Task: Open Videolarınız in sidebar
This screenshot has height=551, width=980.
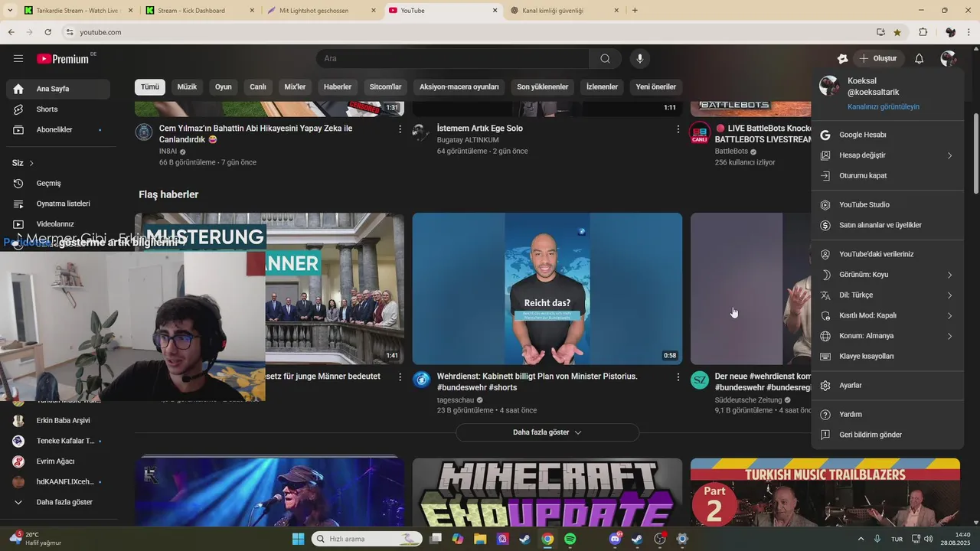Action: coord(58,224)
